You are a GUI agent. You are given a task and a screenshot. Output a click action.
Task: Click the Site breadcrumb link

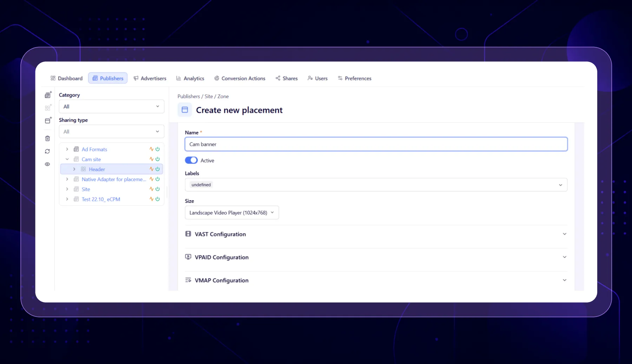tap(209, 96)
